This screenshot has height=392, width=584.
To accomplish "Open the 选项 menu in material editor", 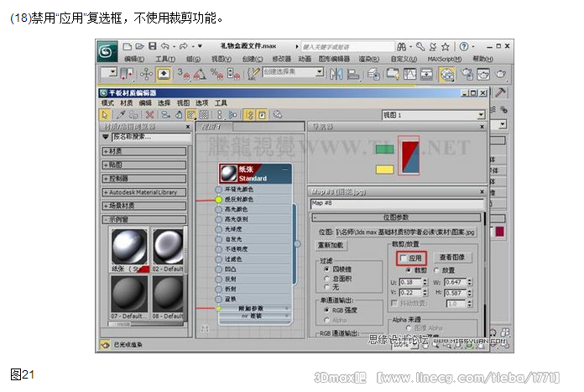I will pos(202,103).
